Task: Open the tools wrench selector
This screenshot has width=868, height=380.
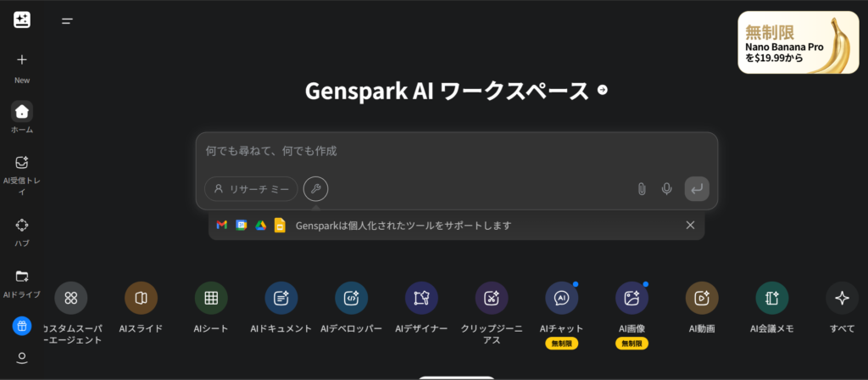Action: pos(315,189)
